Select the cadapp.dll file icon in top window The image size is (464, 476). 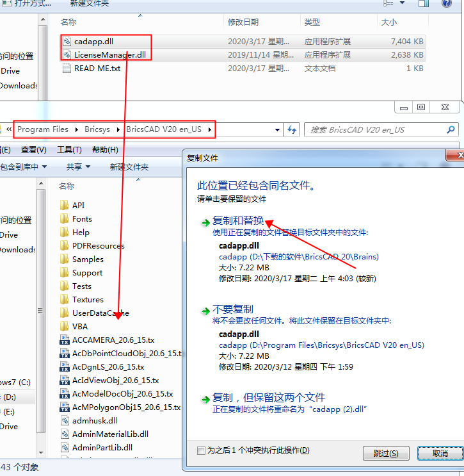point(67,41)
